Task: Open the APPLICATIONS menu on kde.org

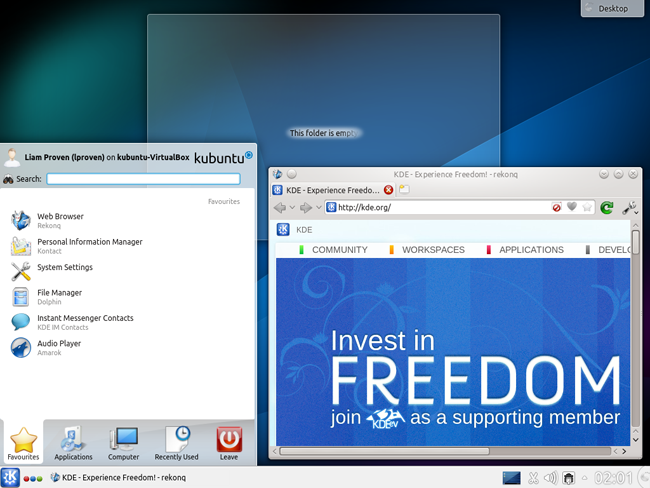Action: [x=531, y=250]
